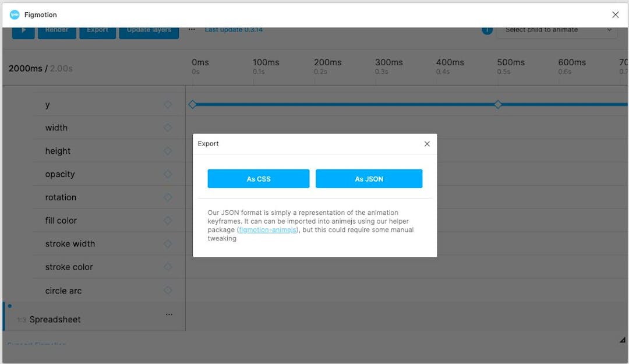Open the toolbar overflow menu
This screenshot has height=364, width=629.
pos(192,28)
